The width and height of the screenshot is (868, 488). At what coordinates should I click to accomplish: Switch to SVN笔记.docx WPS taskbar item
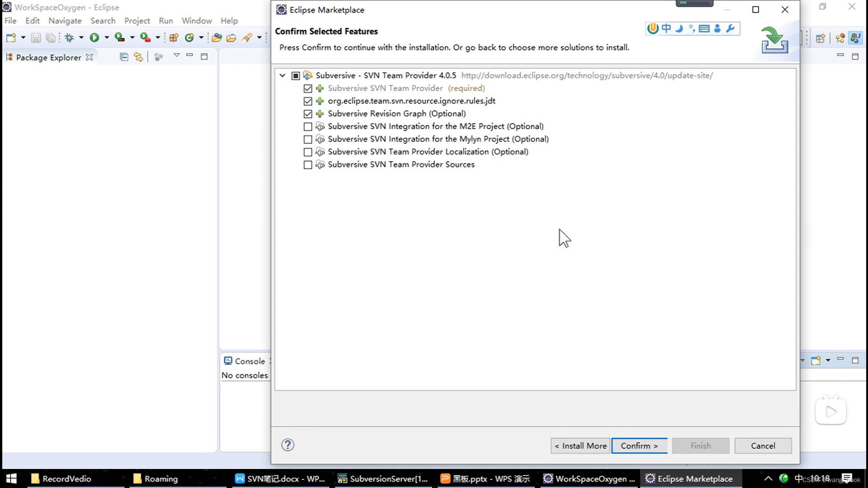point(281,479)
